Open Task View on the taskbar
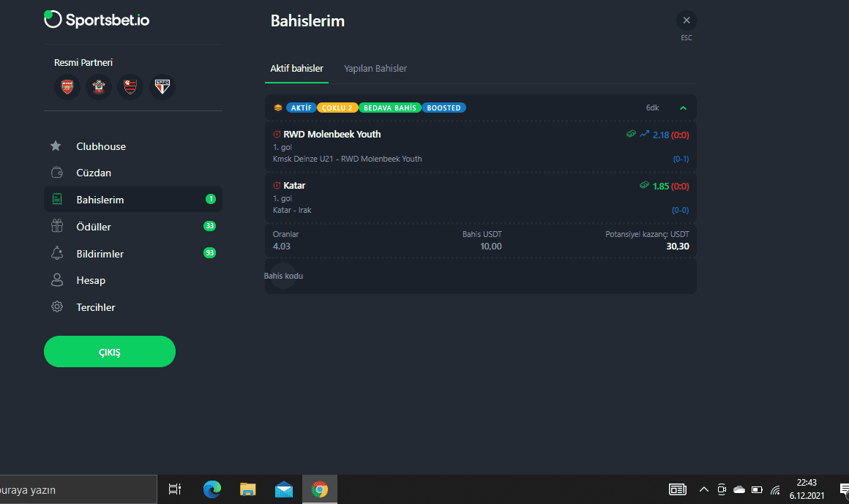 click(175, 489)
